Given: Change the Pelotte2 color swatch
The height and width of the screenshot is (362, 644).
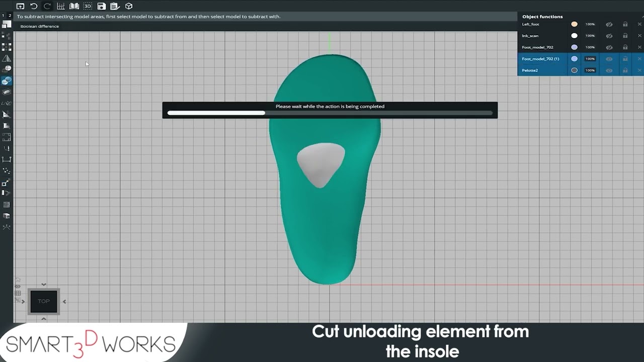Looking at the screenshot, I should click(574, 70).
